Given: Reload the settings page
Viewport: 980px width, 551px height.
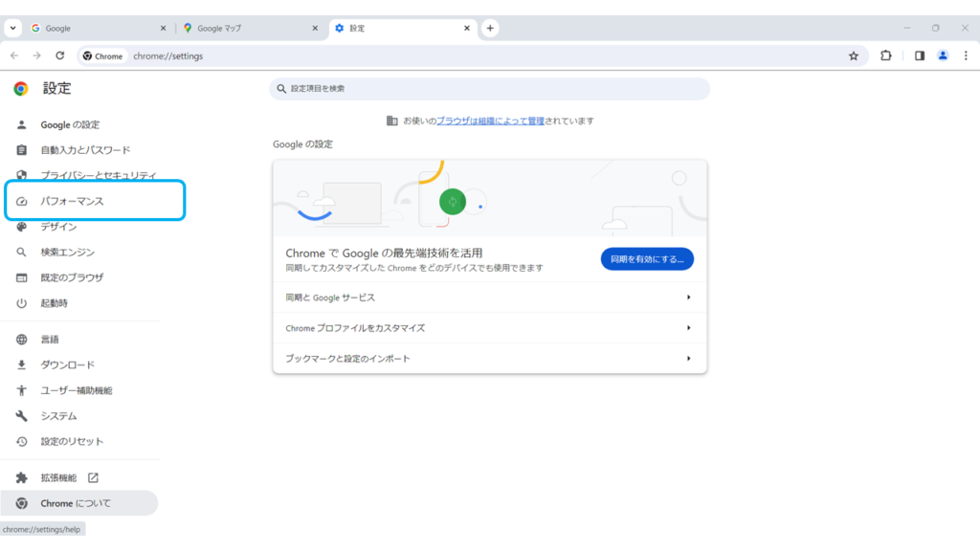Looking at the screenshot, I should 61,56.
